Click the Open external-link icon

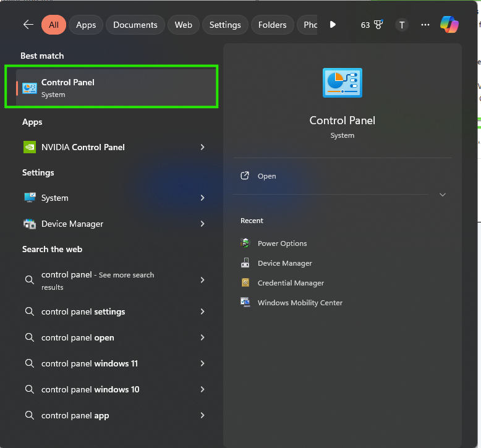click(244, 175)
